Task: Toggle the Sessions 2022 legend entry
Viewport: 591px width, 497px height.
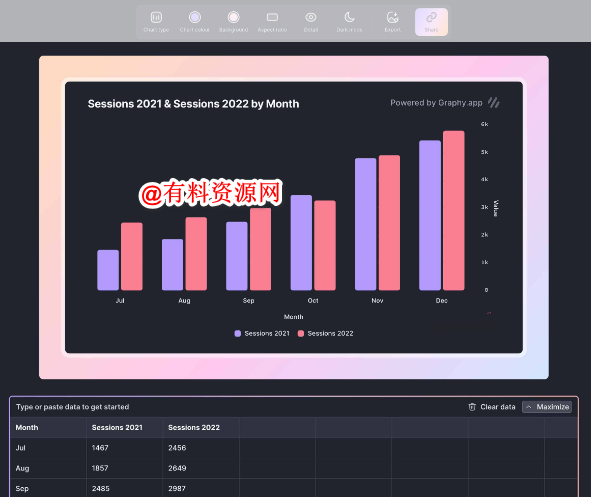Action: click(x=325, y=333)
